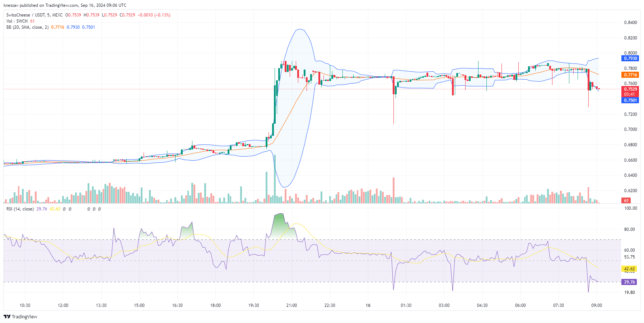The height and width of the screenshot is (323, 644).
Task: Click the 0.7000 price scale label
Action: pyautogui.click(x=630, y=129)
